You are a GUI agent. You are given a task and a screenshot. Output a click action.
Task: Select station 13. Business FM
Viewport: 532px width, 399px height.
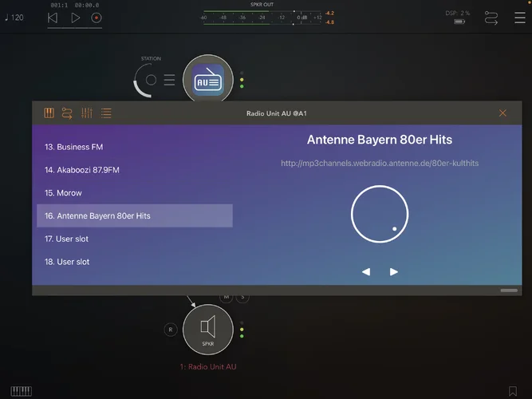coord(135,147)
